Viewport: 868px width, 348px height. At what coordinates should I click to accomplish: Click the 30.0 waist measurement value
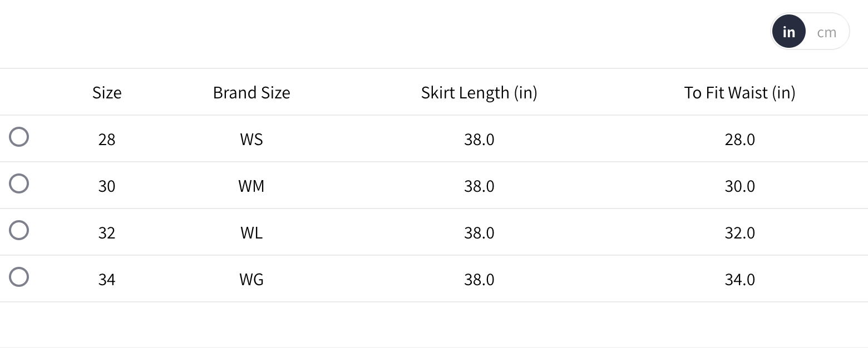coord(739,186)
